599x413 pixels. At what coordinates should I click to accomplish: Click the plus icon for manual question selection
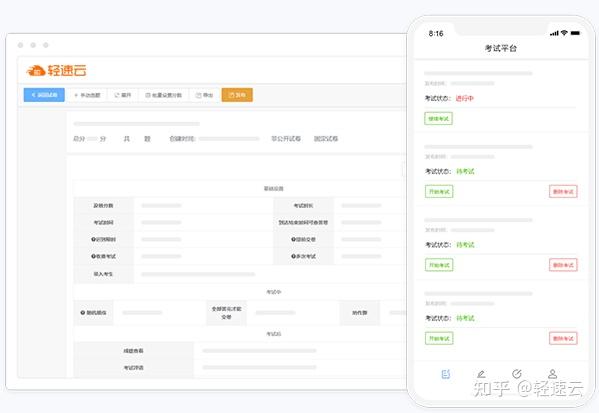(76, 95)
